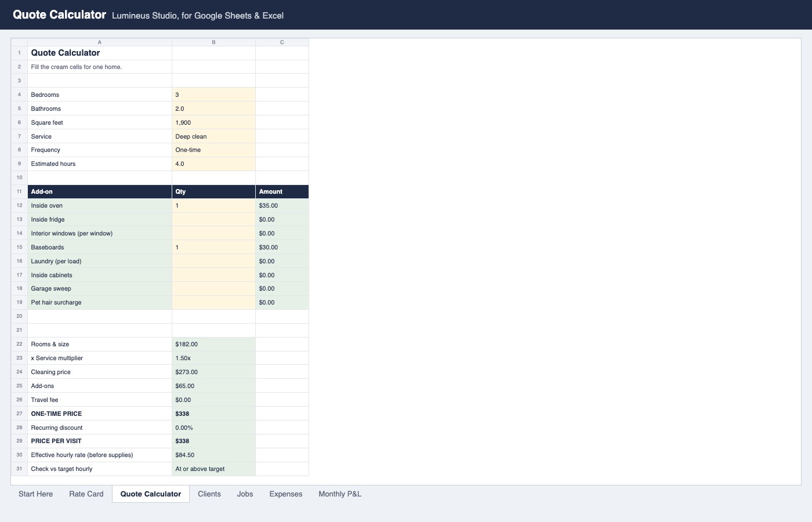Select row 11 header number
The height and width of the screenshot is (522, 812).
tap(19, 191)
